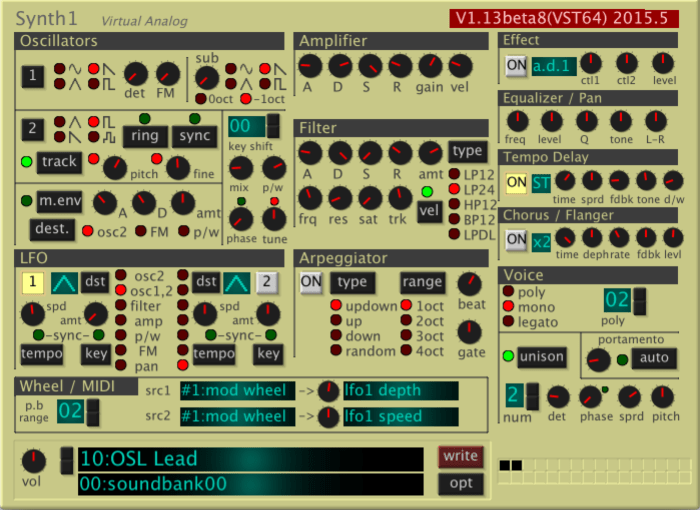Enable the oscillator sync LED
Image resolution: width=700 pixels, height=510 pixels.
tap(195, 118)
